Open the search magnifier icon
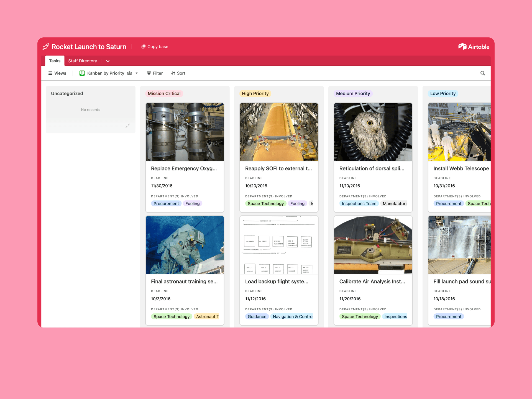532x399 pixels. coord(483,73)
